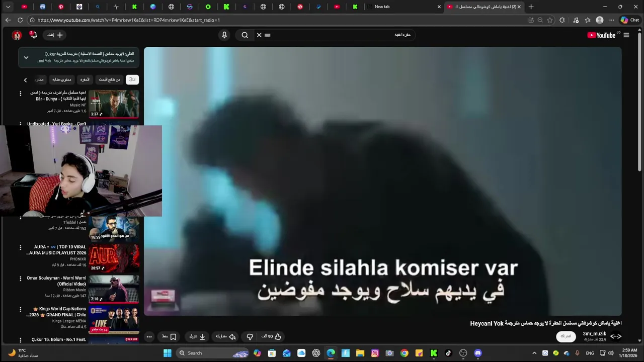
Task: Expand the up-next mix playlist panel chevron
Action: (x=26, y=57)
